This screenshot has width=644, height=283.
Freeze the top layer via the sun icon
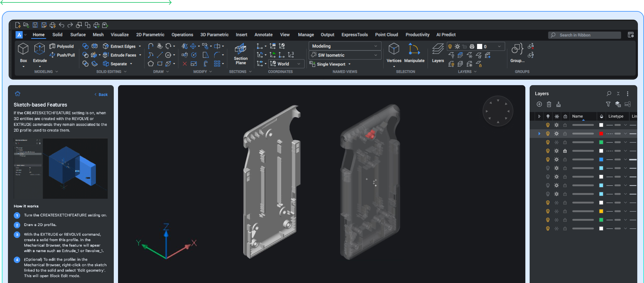point(557,125)
